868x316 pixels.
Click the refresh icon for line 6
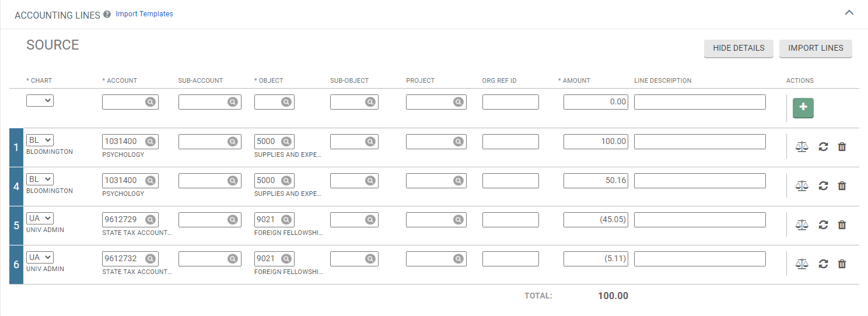click(x=823, y=264)
